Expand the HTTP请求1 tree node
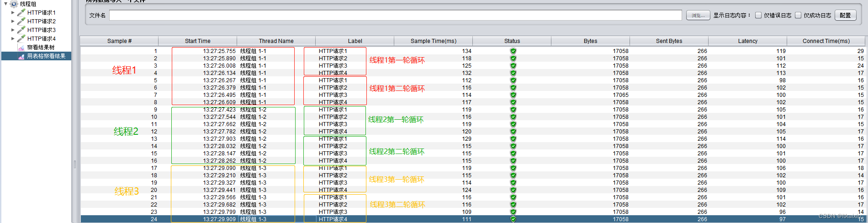Screen dimensions: 868x223 coord(13,13)
